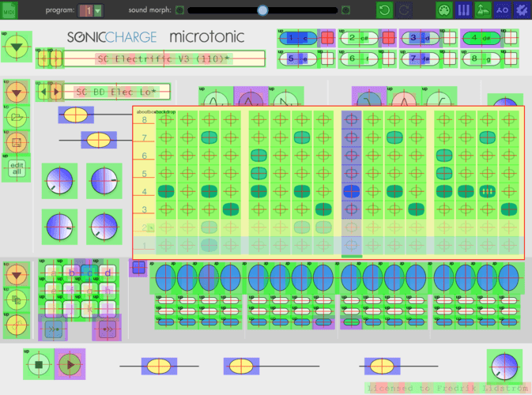Toggle the mute square for channel 3

450,38
